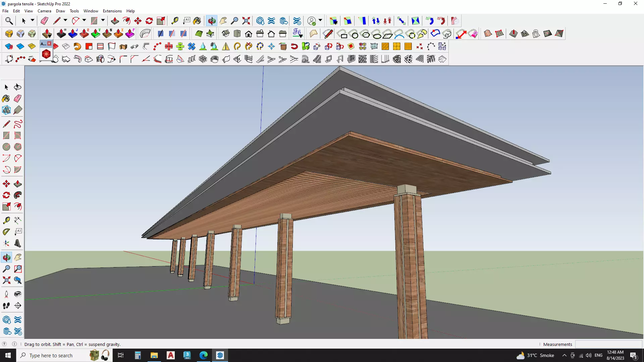644x362 pixels.
Task: Click Zoom Extents in top toolbar
Action: point(246,21)
